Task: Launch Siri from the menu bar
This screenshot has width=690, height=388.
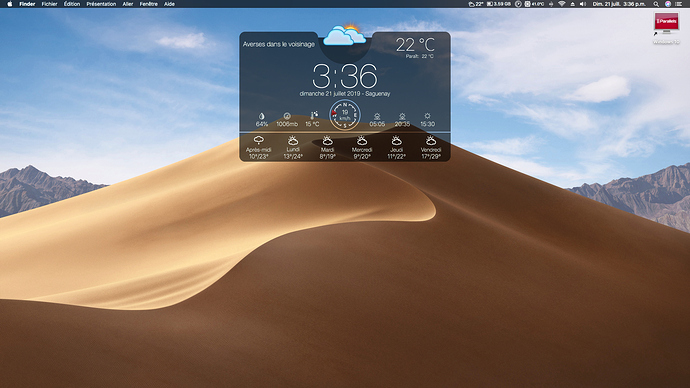Action: (668, 4)
